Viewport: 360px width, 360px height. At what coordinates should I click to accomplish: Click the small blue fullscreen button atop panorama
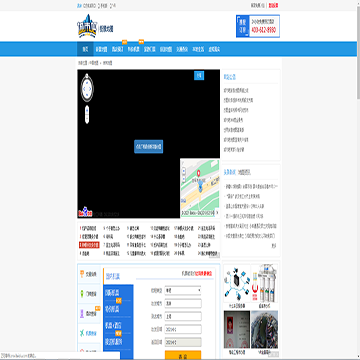[199, 76]
